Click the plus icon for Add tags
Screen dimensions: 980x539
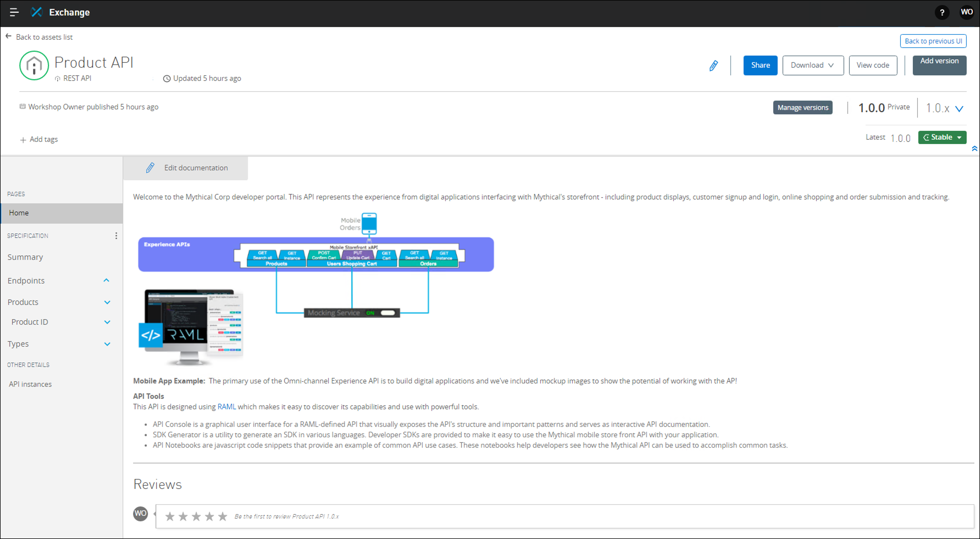[23, 140]
